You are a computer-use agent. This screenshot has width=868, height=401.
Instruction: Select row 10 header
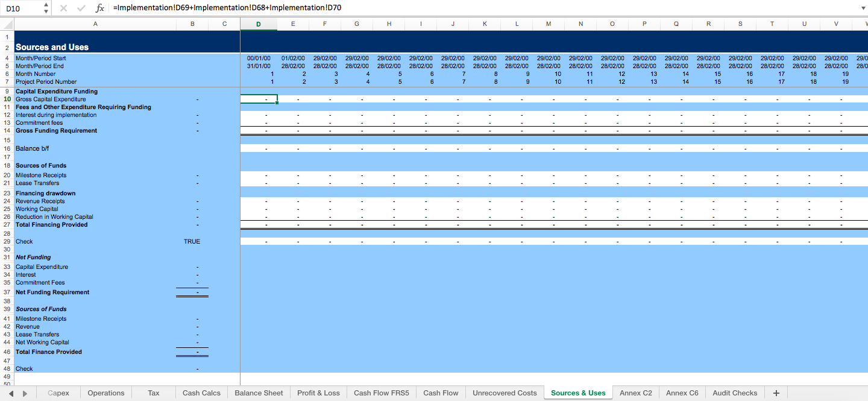7,99
